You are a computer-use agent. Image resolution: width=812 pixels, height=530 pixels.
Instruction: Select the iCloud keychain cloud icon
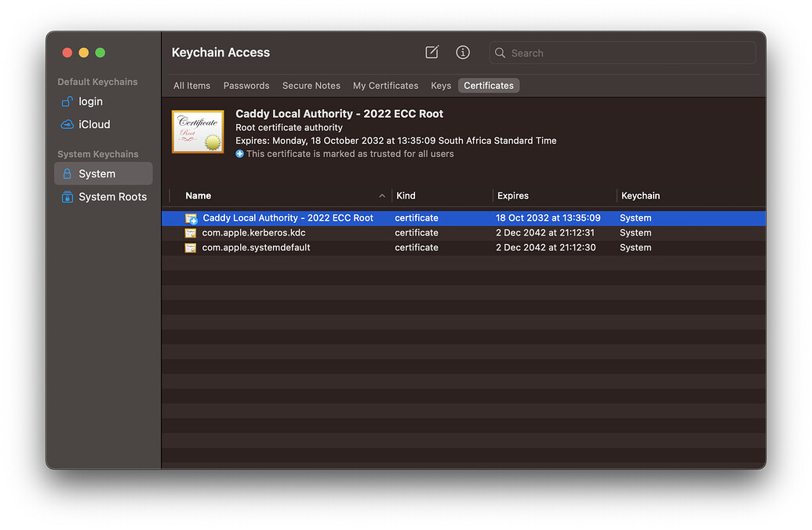coord(67,124)
